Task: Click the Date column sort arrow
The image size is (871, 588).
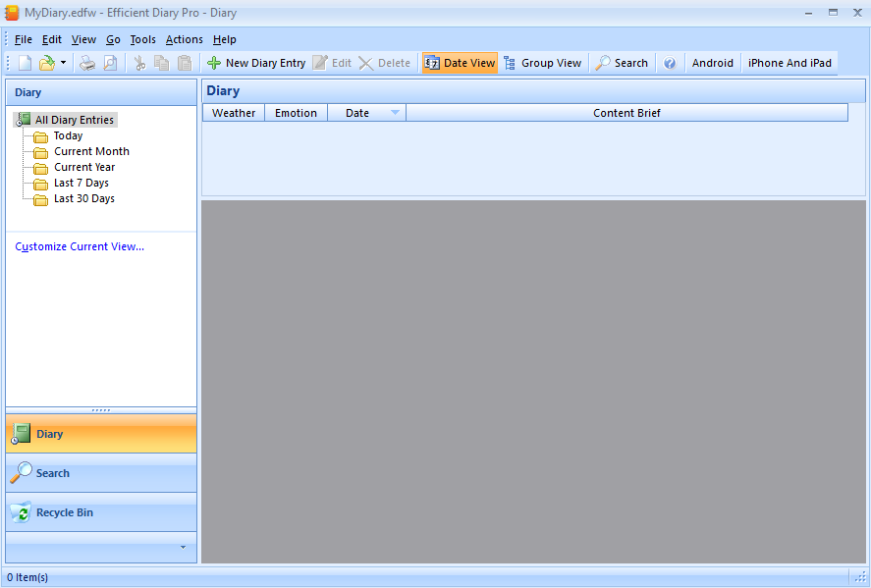Action: point(395,113)
